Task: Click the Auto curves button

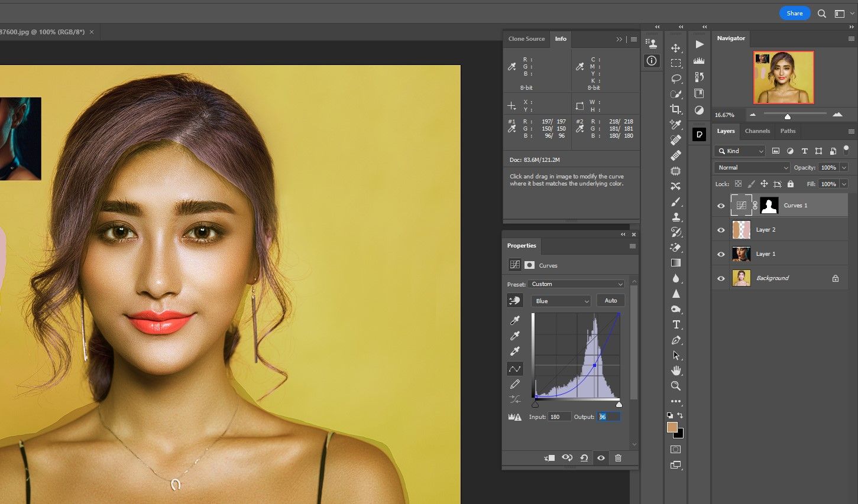Action: point(611,301)
